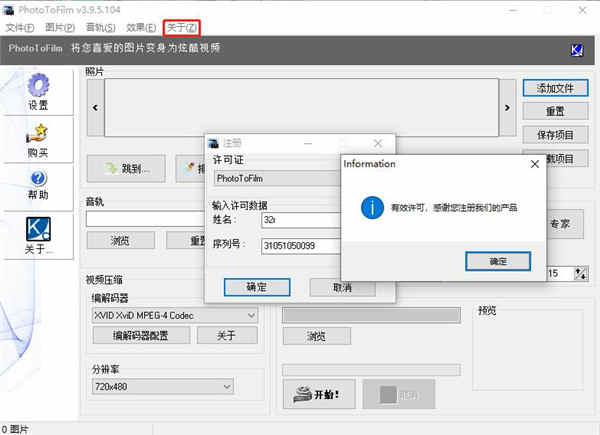Open the 设置 settings gear icon
This screenshot has height=435, width=600.
click(x=38, y=85)
